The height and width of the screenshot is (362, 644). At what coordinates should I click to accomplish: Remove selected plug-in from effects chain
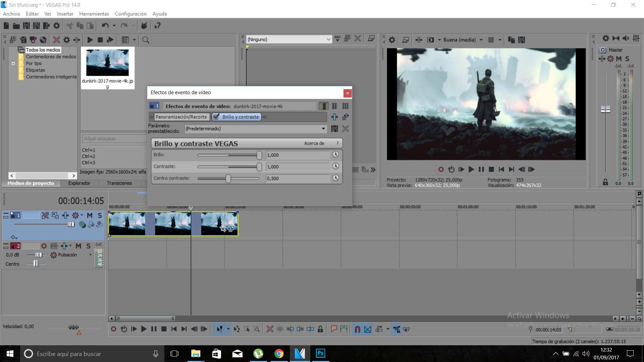point(345,117)
